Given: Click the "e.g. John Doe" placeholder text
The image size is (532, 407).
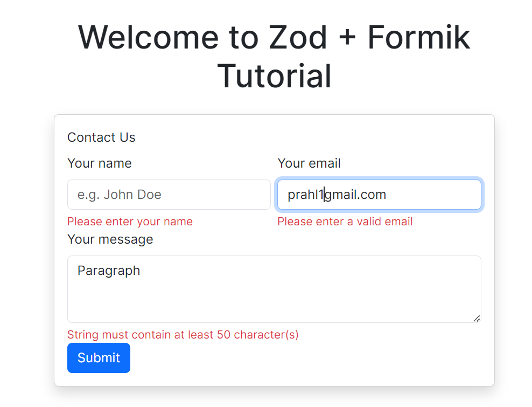Looking at the screenshot, I should pyautogui.click(x=120, y=195).
